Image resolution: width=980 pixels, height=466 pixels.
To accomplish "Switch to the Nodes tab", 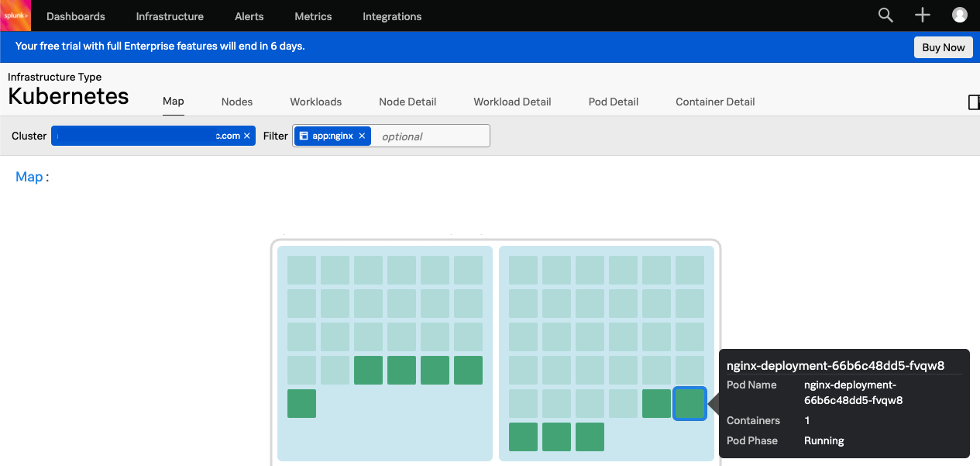I will point(237,102).
